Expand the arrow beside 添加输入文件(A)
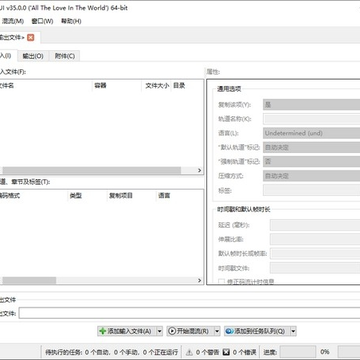Viewport: 360px width, 360px height. coord(159,331)
